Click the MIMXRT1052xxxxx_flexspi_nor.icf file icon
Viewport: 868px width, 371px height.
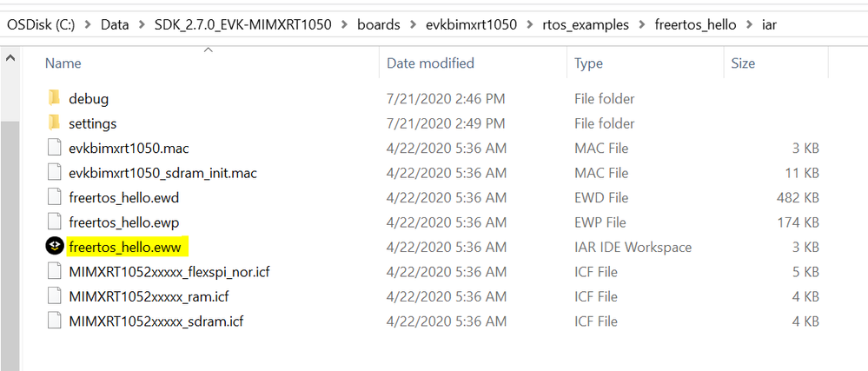pos(54,272)
